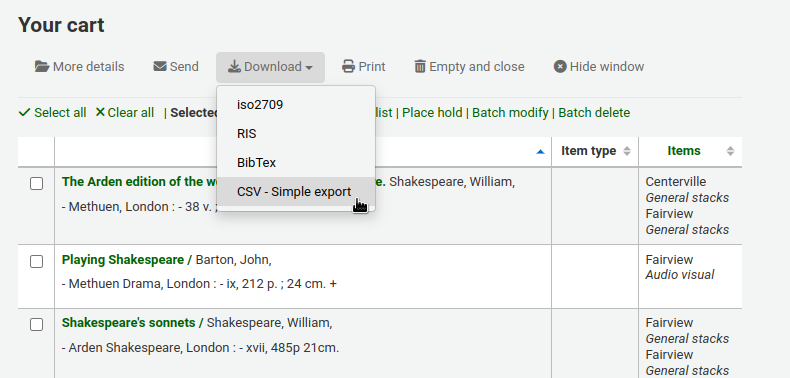
Task: Click Empty and close button label
Action: (477, 67)
